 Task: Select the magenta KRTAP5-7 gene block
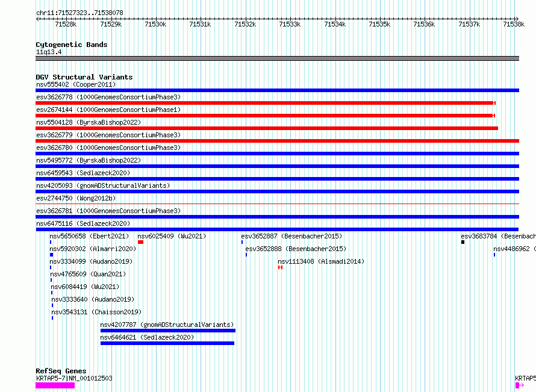click(55, 385)
